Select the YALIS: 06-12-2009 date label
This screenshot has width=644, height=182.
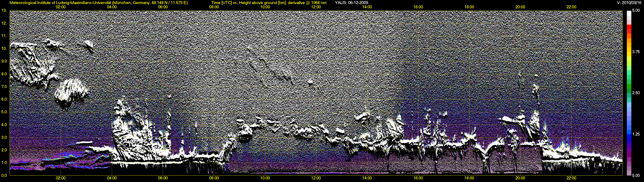click(x=351, y=3)
